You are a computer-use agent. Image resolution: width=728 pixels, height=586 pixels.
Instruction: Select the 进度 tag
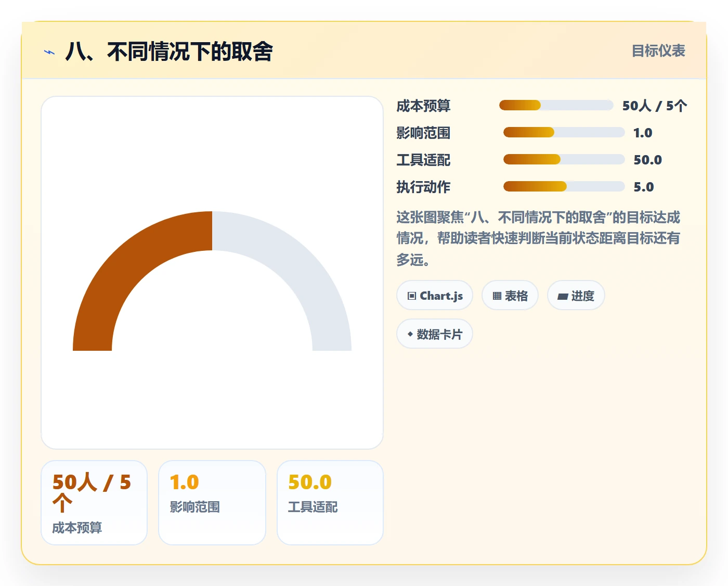pyautogui.click(x=576, y=296)
